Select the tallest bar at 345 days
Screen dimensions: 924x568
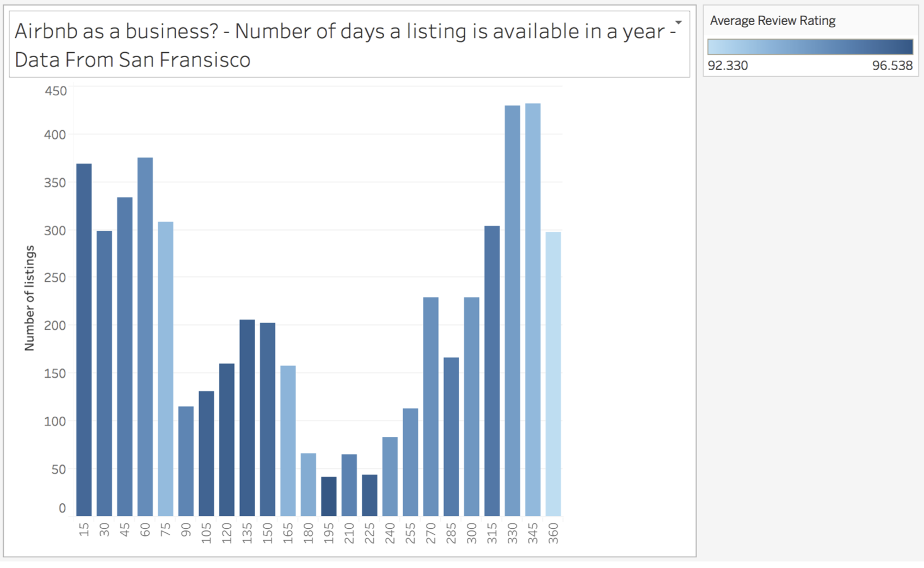(x=533, y=309)
